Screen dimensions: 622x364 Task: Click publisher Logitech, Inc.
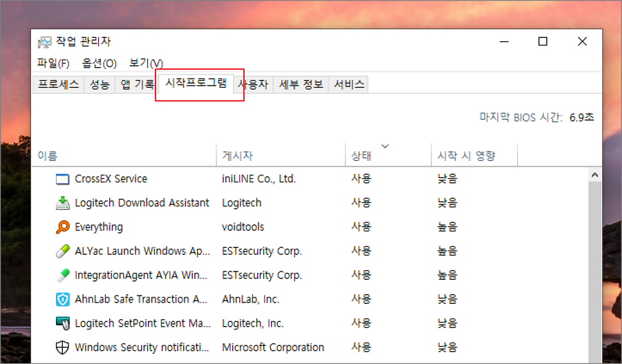(x=253, y=323)
